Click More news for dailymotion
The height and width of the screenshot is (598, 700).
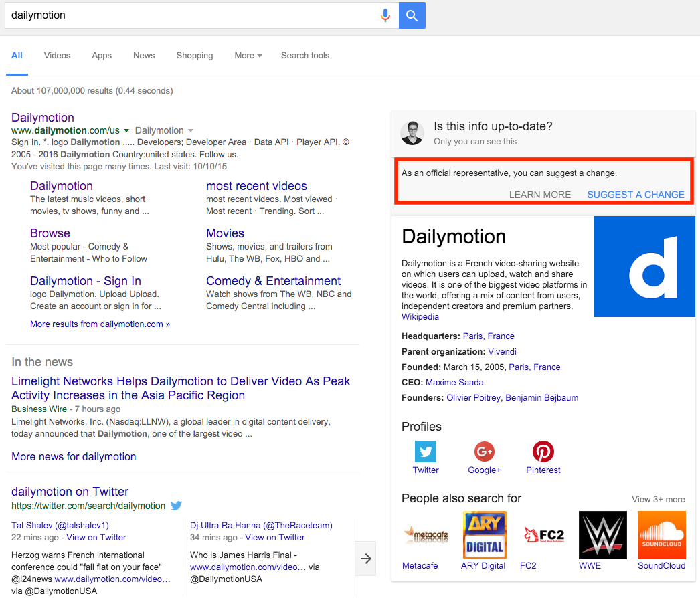74,457
